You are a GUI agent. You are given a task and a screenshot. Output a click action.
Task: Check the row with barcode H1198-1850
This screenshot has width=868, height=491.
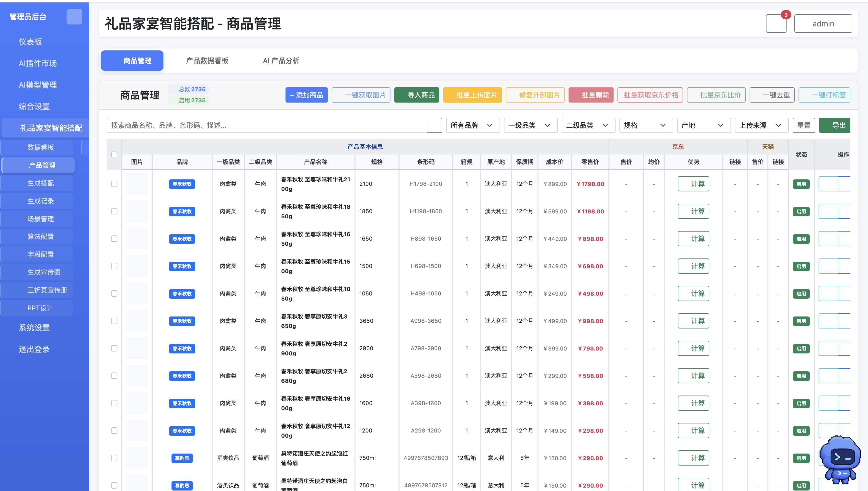(114, 211)
